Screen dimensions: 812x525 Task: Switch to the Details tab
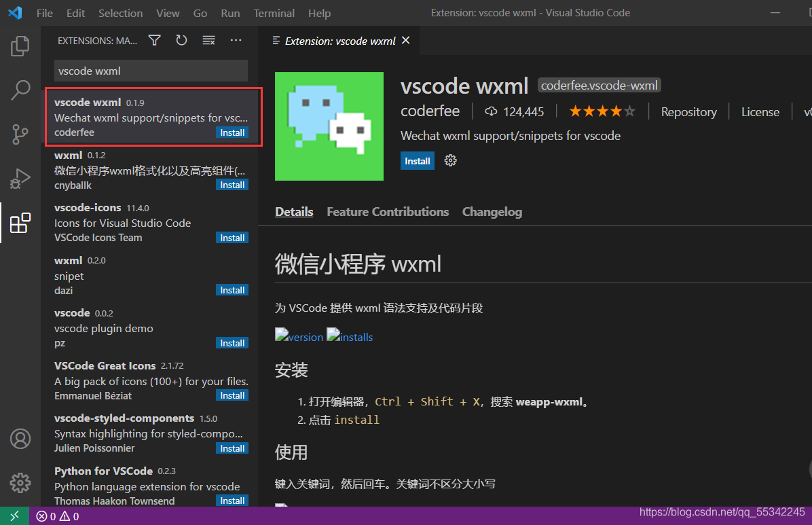click(x=294, y=211)
